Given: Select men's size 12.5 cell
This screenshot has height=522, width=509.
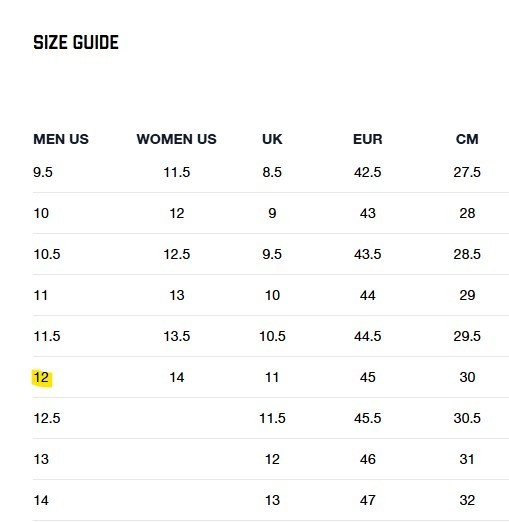Looking at the screenshot, I should point(47,418).
